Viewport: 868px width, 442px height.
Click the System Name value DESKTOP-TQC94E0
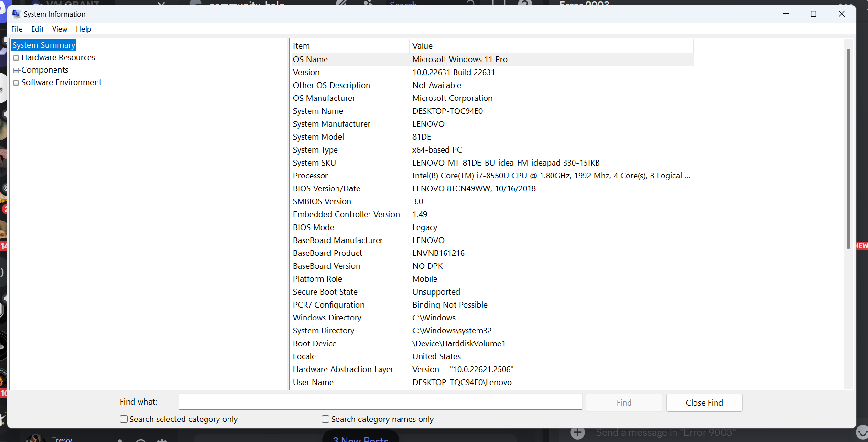click(x=447, y=111)
